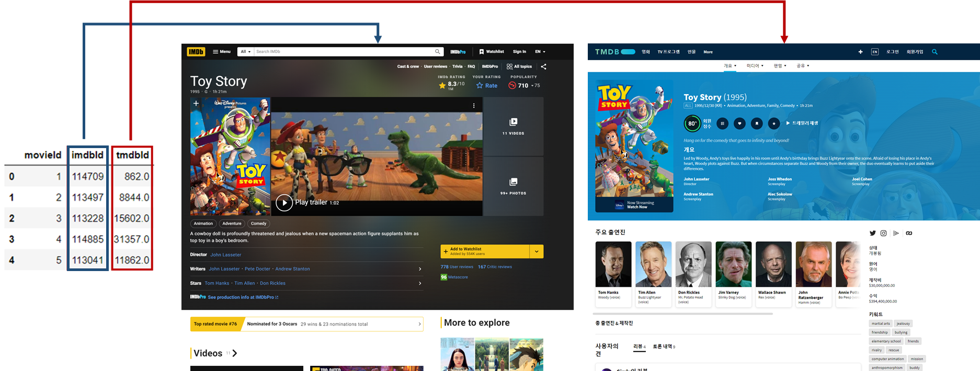
Task: Play the Toy Story trailer
Action: (284, 203)
